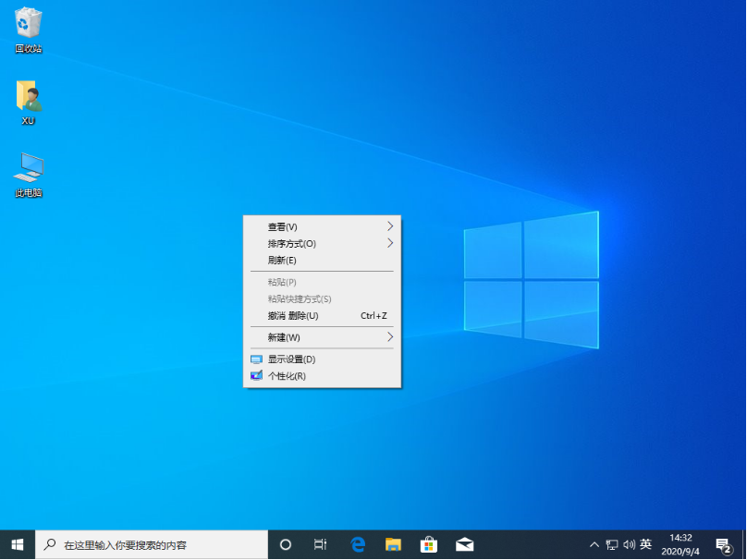Open the Mail app from taskbar

click(x=463, y=544)
